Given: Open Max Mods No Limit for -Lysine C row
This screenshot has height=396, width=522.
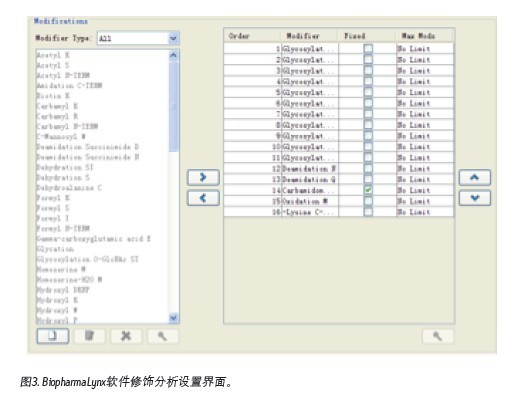Looking at the screenshot, I should pos(425,212).
